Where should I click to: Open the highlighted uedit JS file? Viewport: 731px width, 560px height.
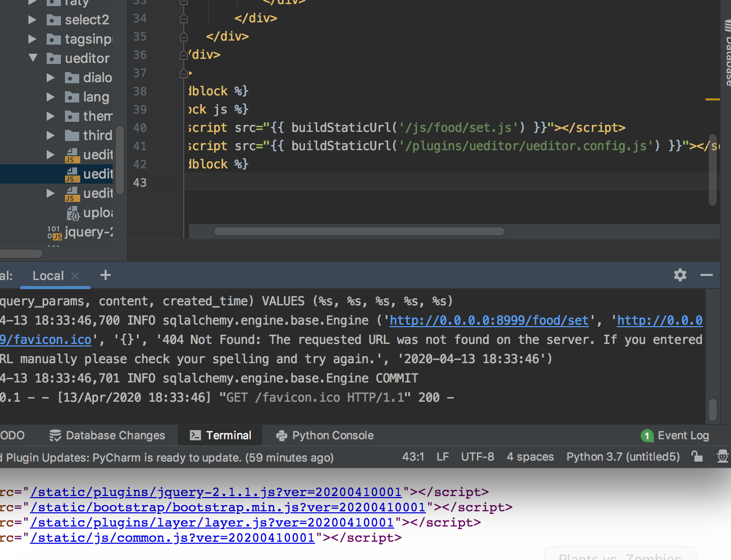pos(88,174)
